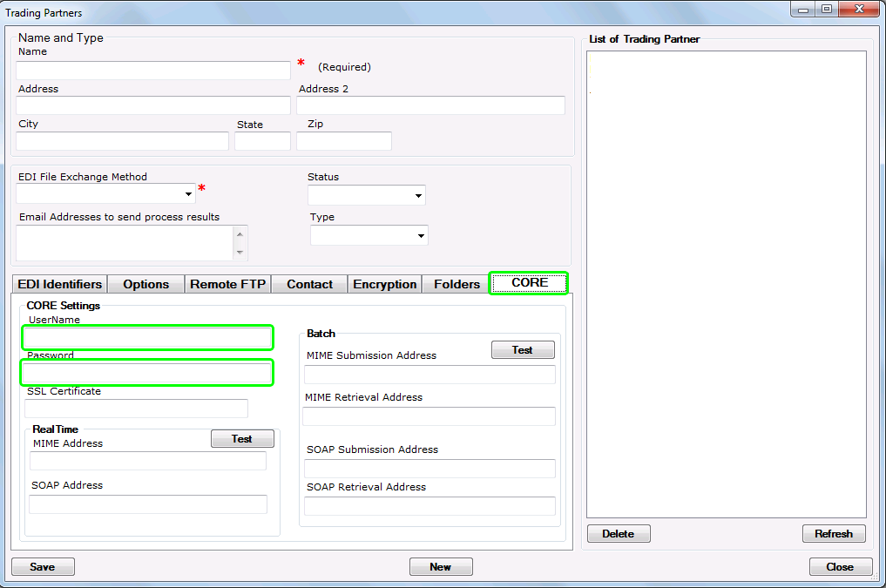Click Test in the Batch section

click(x=523, y=350)
